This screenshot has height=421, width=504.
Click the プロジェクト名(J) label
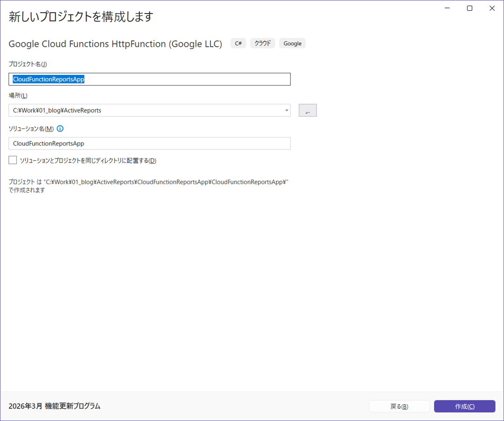(x=28, y=64)
